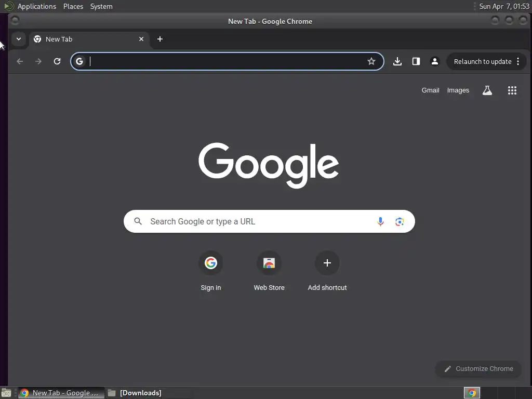
Task: Start voice search with microphone icon
Action: coord(381,221)
